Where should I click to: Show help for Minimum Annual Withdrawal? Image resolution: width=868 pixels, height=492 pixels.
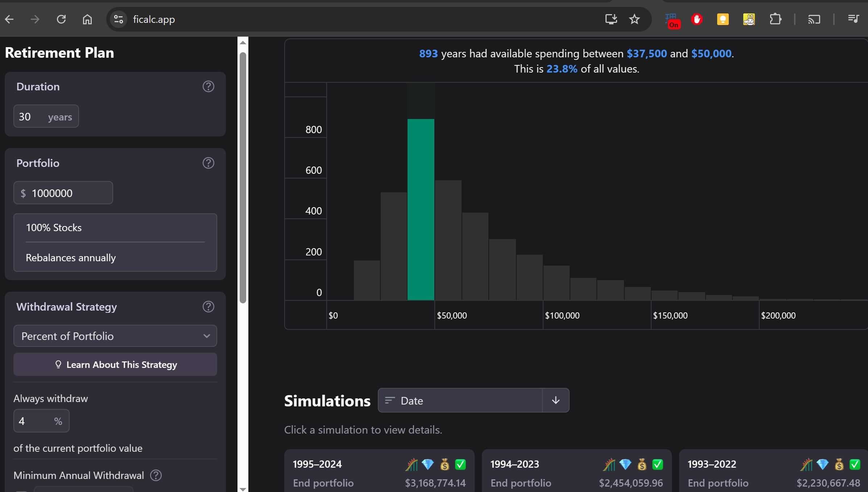tap(156, 475)
